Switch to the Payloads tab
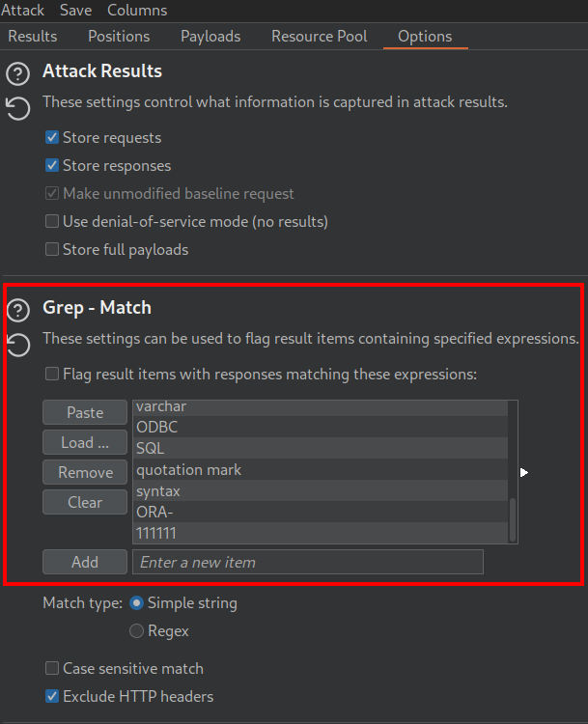The height and width of the screenshot is (724, 588). (210, 37)
